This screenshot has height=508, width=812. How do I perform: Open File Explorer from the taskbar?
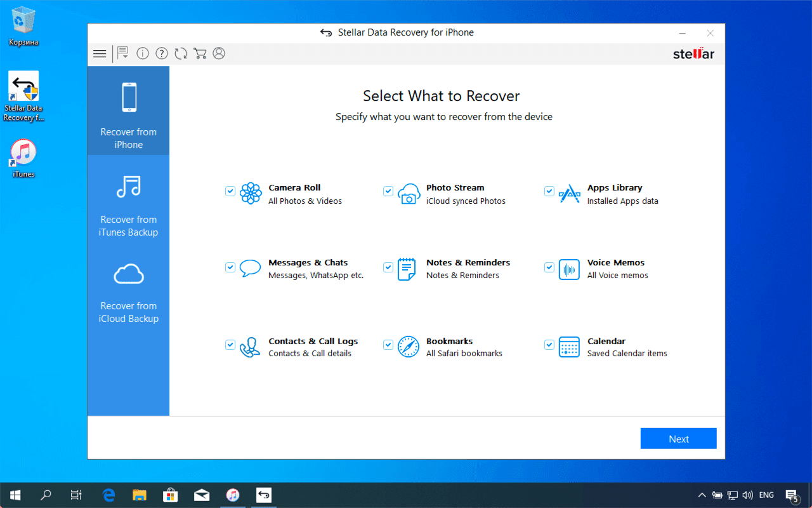(x=140, y=495)
